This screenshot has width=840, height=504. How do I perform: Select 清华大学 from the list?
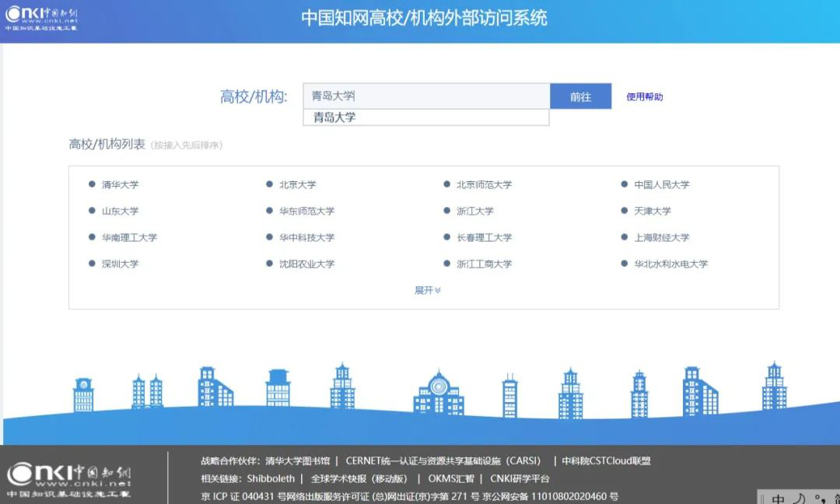pos(120,184)
